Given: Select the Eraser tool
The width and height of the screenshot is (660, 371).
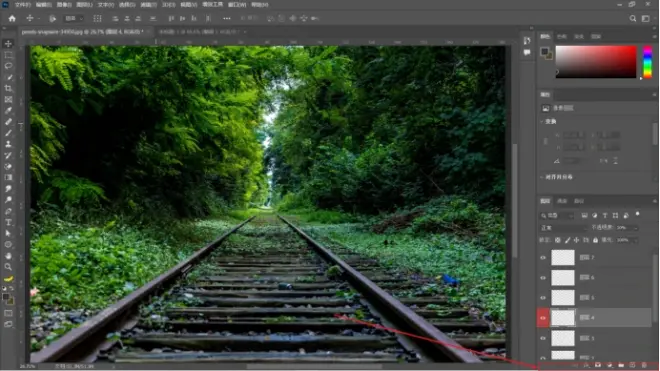Looking at the screenshot, I should coord(8,166).
